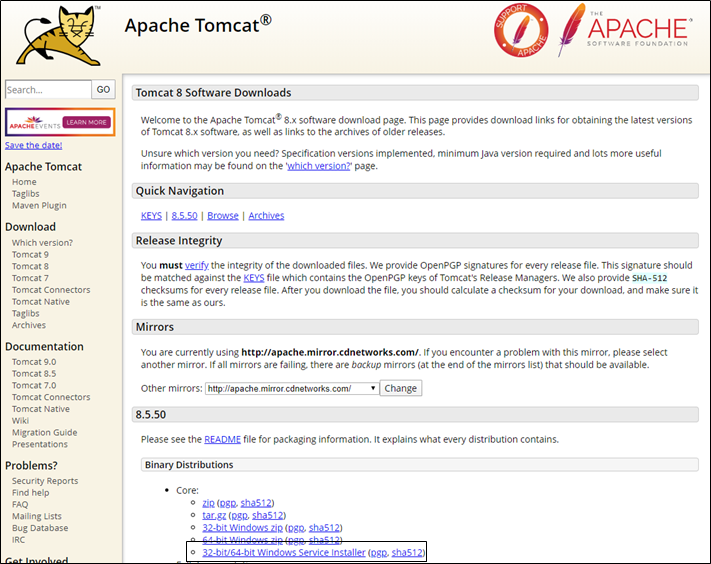Open the FAQ sidebar link
The width and height of the screenshot is (711, 564).
tap(20, 504)
